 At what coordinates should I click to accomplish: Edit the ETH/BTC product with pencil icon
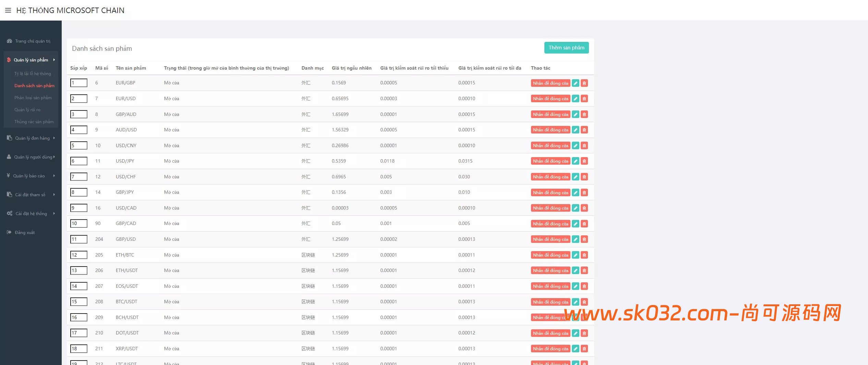click(x=576, y=255)
